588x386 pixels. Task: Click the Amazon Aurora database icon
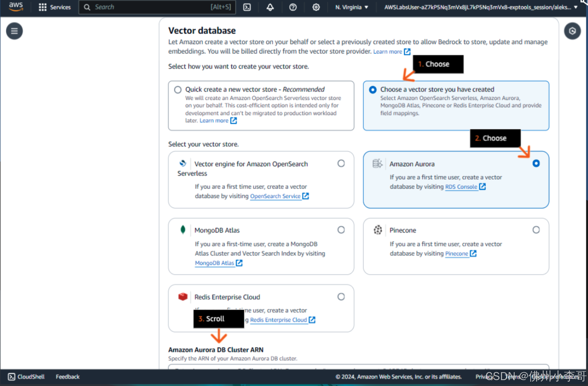coord(377,163)
